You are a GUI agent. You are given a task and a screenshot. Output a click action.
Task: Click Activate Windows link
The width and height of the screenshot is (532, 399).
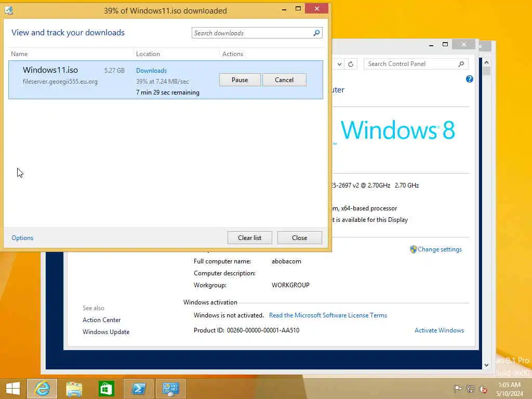(440, 330)
